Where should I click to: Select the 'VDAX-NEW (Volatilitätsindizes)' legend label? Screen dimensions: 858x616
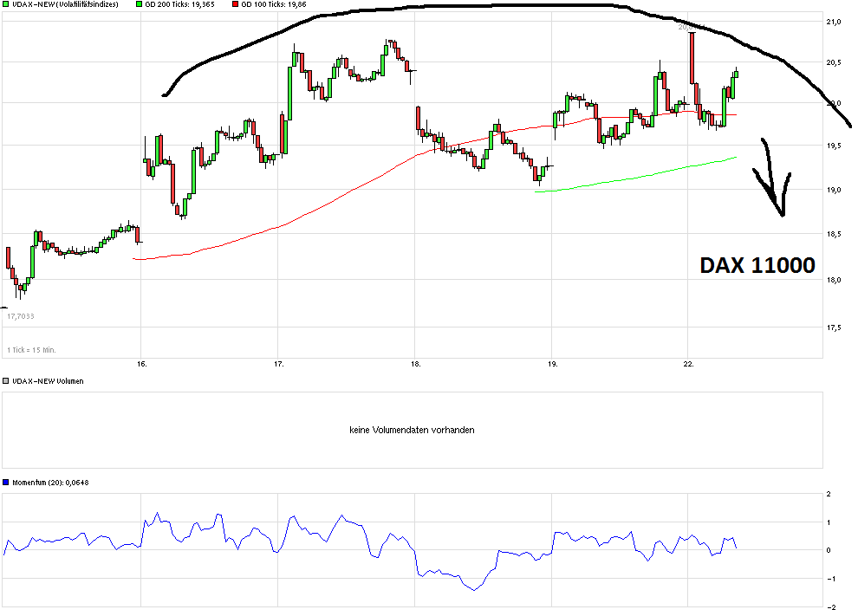[x=66, y=4]
